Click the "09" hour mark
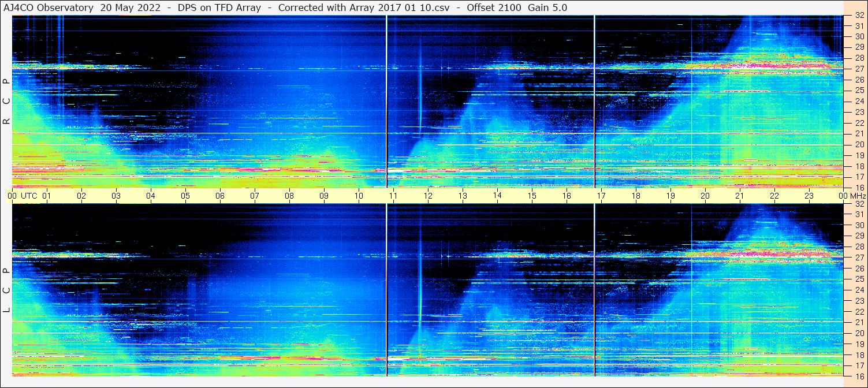 [324, 196]
